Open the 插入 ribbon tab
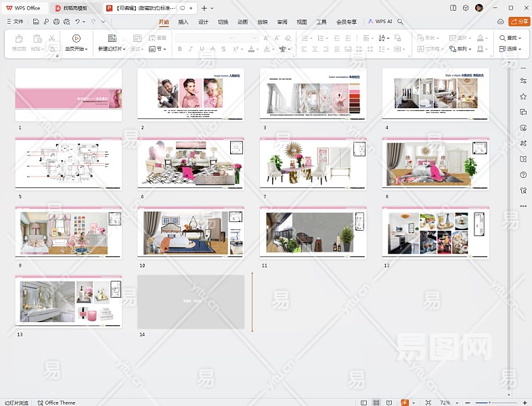Screen dimensions: 532x406 click(183, 22)
